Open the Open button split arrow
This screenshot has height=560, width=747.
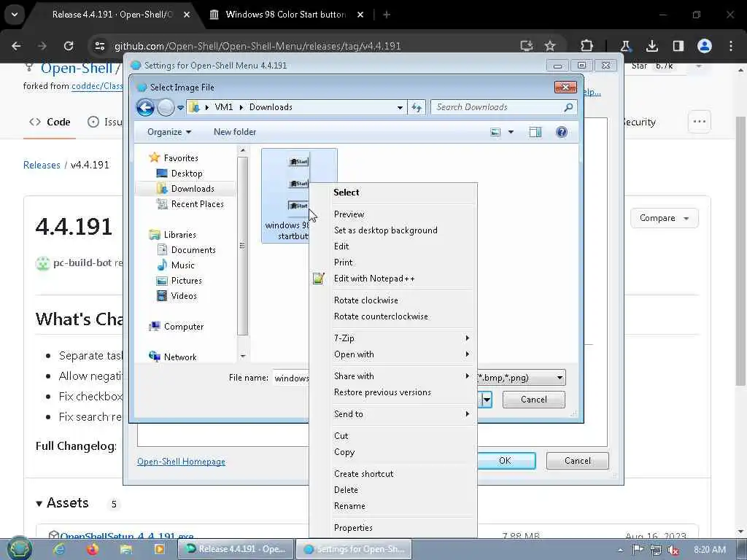tap(487, 400)
